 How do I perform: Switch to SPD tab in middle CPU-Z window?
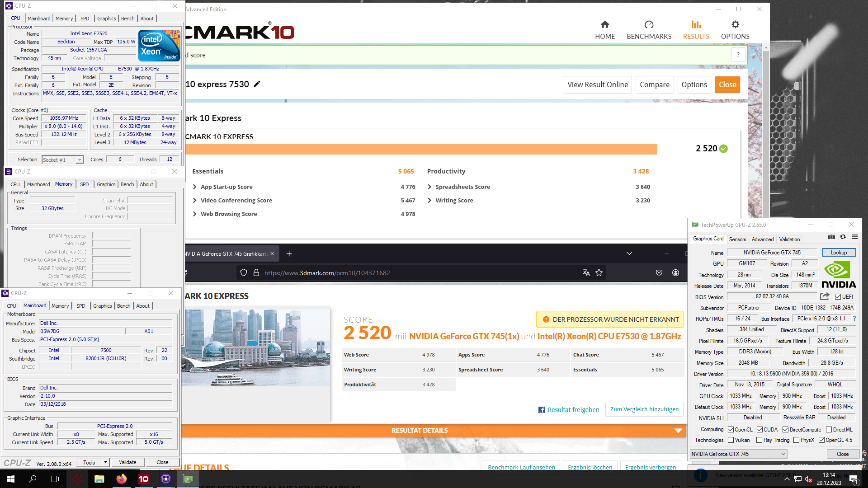click(x=85, y=184)
